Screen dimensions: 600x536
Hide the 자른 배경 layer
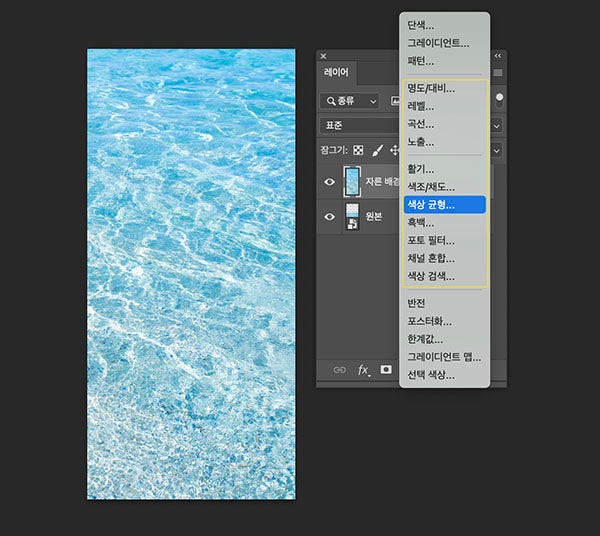point(330,183)
